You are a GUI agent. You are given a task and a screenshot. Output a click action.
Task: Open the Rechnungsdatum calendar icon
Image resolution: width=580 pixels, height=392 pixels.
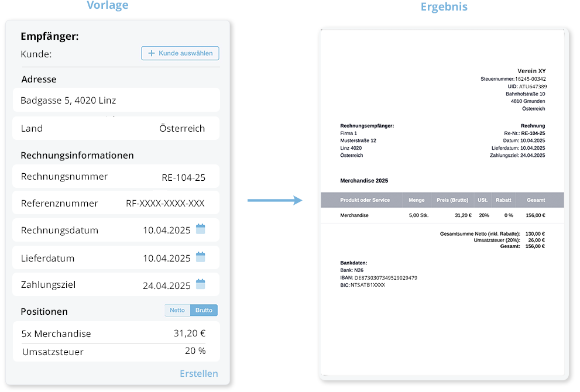(x=201, y=229)
